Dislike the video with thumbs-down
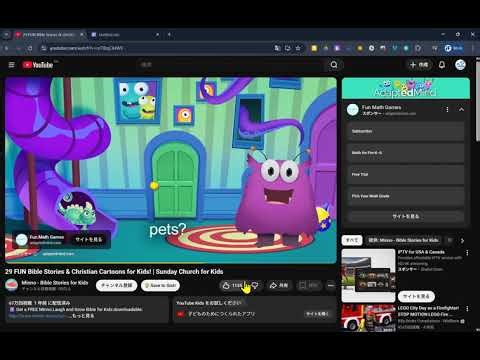This screenshot has width=480, height=360. [x=255, y=285]
